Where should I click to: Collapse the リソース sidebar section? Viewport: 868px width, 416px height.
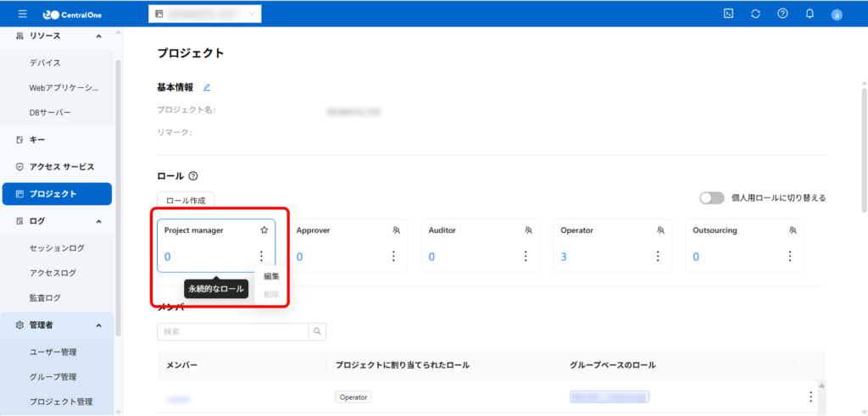click(99, 36)
